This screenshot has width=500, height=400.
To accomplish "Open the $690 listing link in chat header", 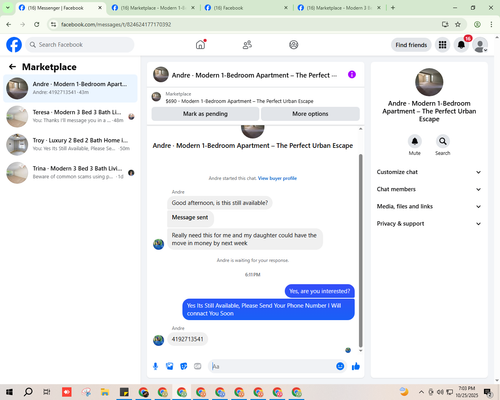I will click(239, 101).
